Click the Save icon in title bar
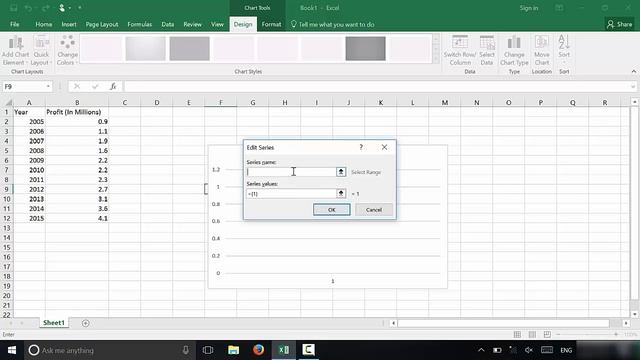 point(13,8)
